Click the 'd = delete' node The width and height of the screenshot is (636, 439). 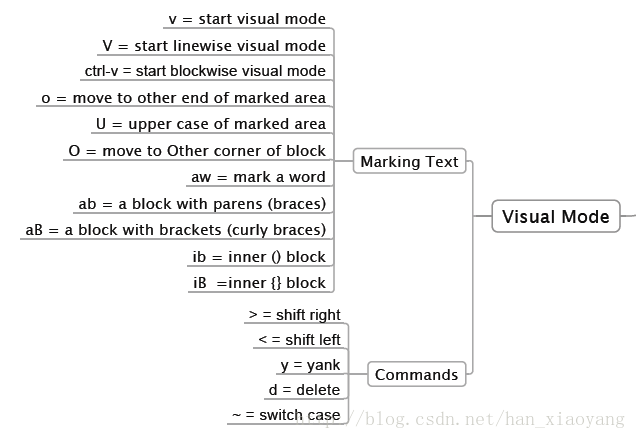pyautogui.click(x=305, y=390)
